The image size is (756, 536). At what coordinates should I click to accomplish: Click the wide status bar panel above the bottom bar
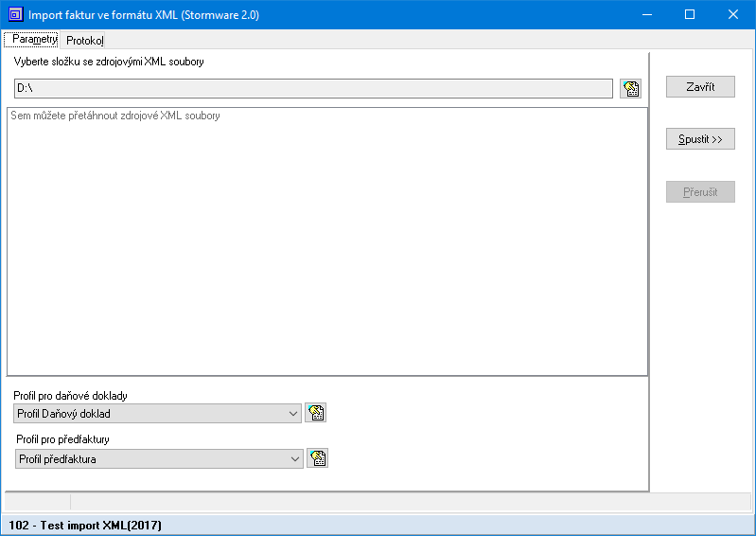[x=360, y=502]
